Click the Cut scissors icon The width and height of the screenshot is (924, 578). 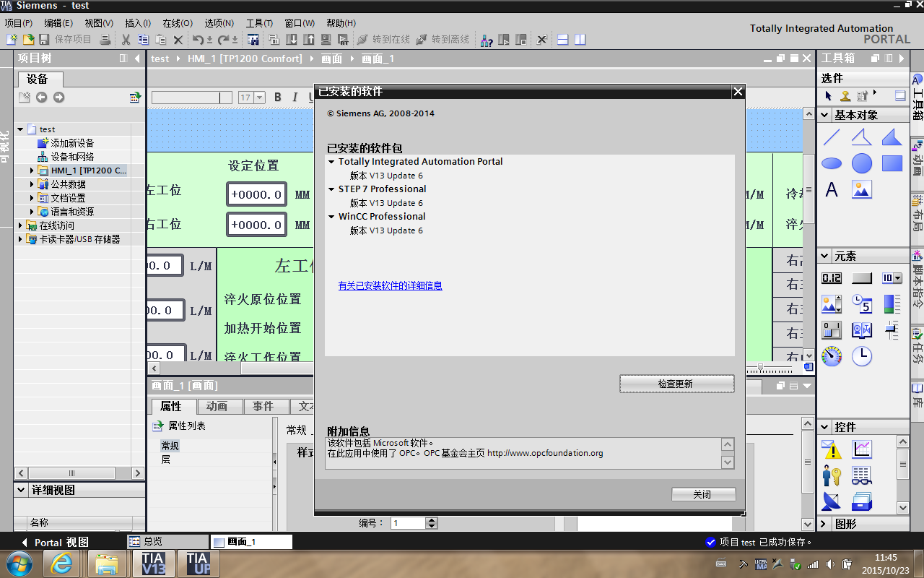click(x=126, y=39)
